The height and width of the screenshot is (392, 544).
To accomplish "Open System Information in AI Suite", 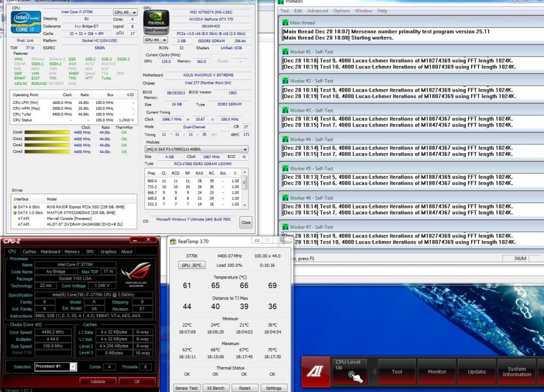I will pos(517,372).
